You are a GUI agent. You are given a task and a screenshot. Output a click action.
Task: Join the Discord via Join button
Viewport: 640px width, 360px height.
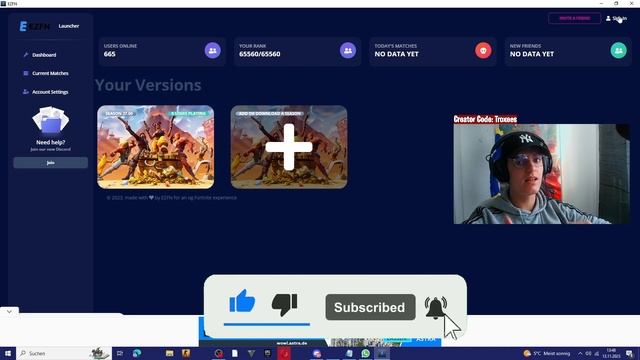51,163
